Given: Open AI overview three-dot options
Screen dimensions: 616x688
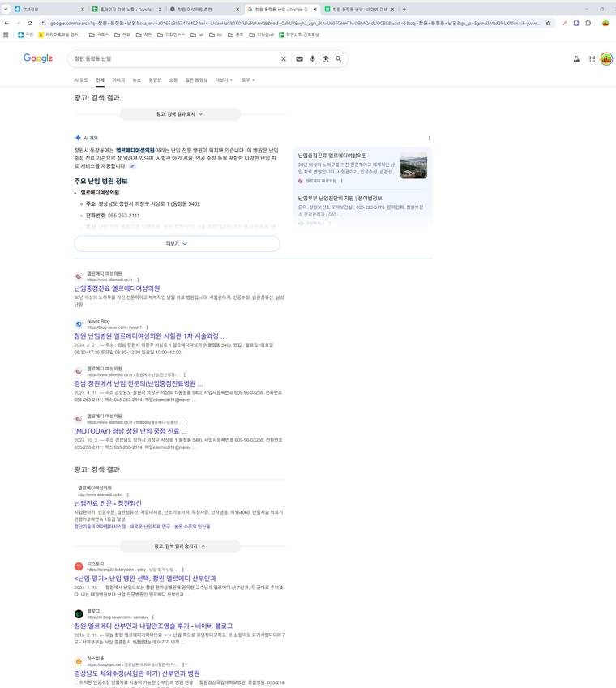Looking at the screenshot, I should click(x=429, y=139).
